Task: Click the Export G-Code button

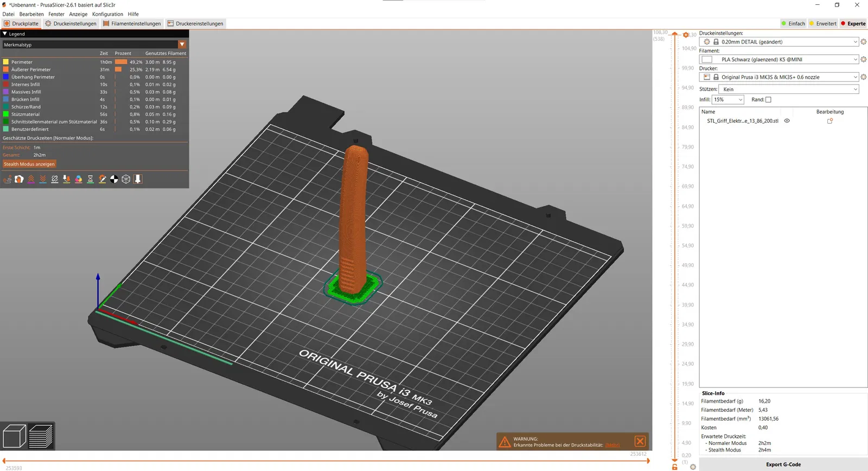Action: click(x=783, y=464)
